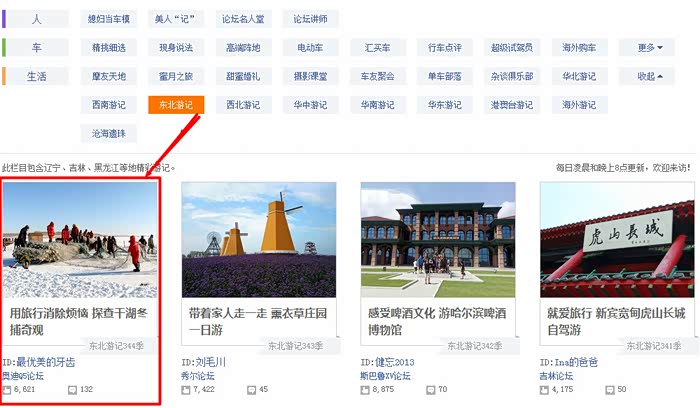This screenshot has width=700, height=408.
Task: Open the 美人"记" tag
Action: coord(176,19)
